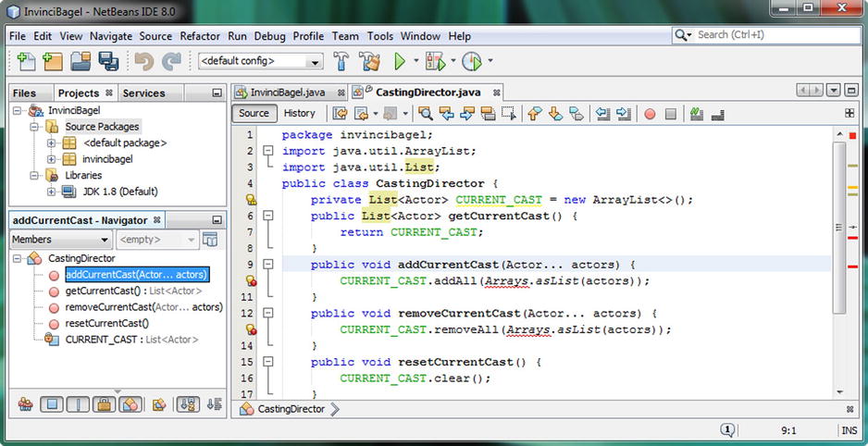The width and height of the screenshot is (868, 446).
Task: Toggle Fully Qualified Names in Navigator
Action: click(159, 404)
